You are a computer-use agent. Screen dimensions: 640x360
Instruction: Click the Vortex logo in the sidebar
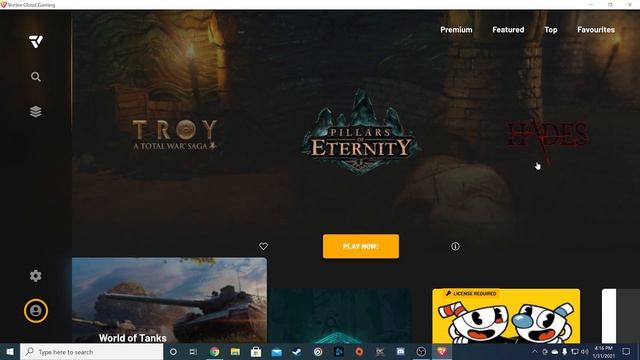point(36,41)
